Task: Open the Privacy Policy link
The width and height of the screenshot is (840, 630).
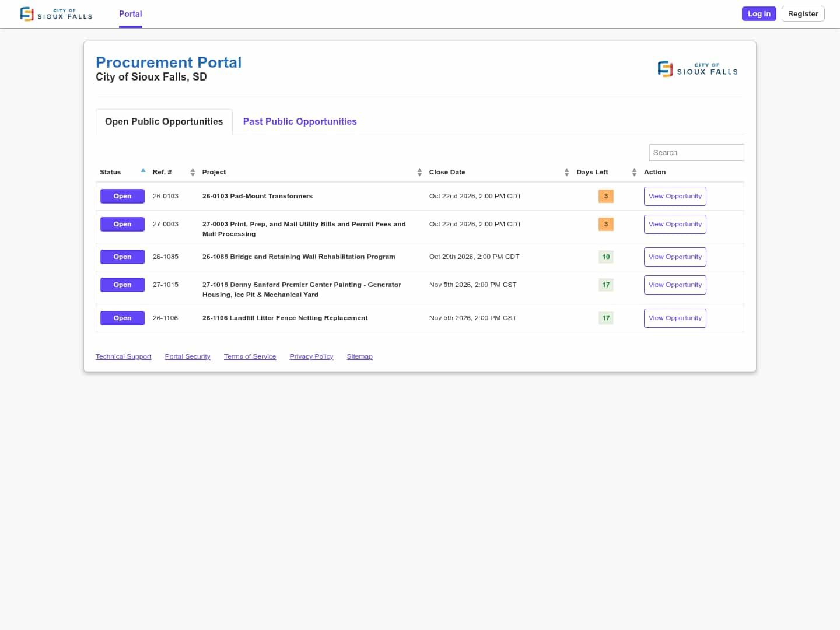Action: click(x=311, y=356)
